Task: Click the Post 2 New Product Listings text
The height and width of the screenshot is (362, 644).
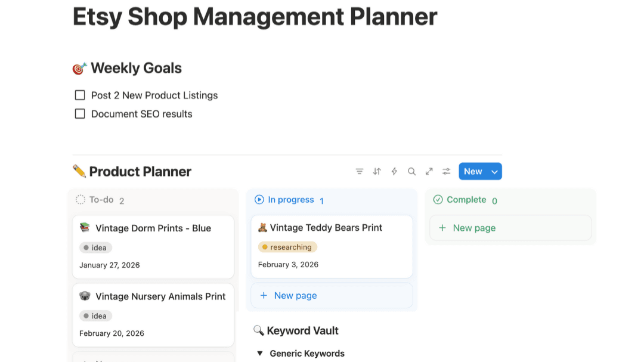Action: click(154, 95)
